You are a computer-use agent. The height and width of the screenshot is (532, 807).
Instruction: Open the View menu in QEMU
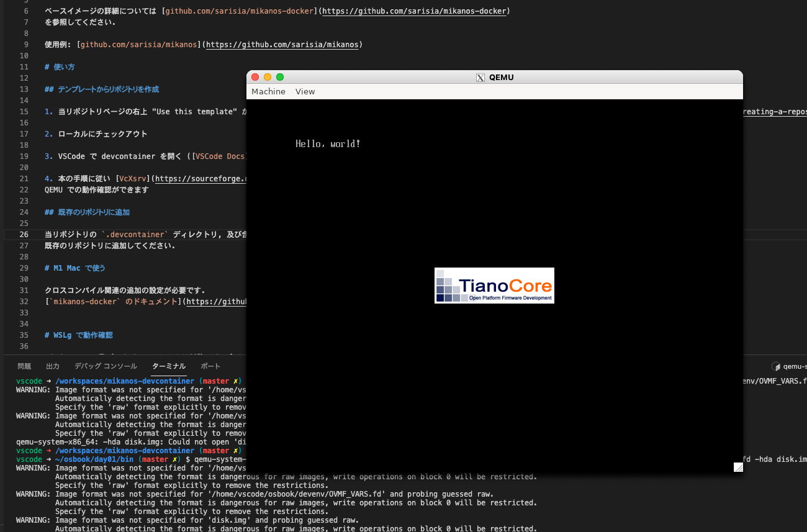click(305, 91)
